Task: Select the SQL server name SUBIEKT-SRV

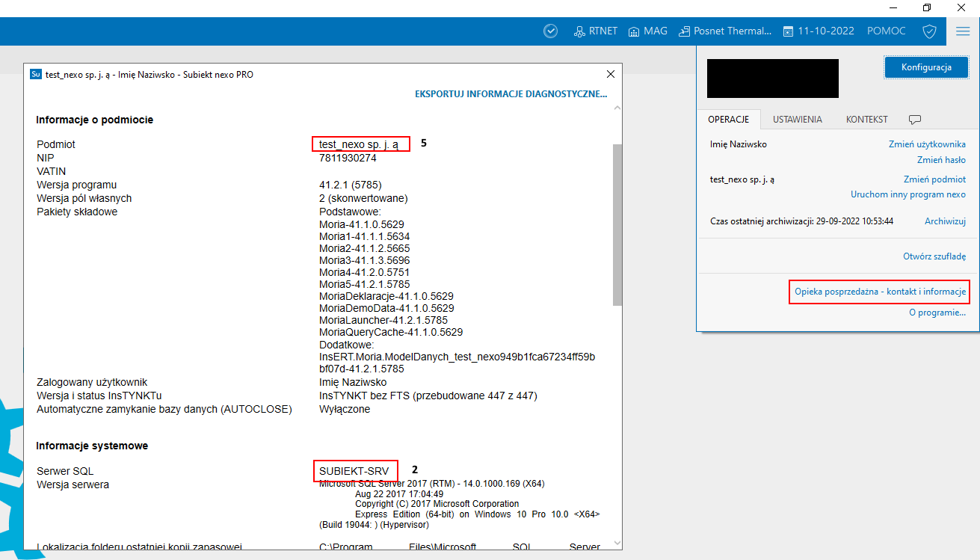Action: [x=354, y=471]
